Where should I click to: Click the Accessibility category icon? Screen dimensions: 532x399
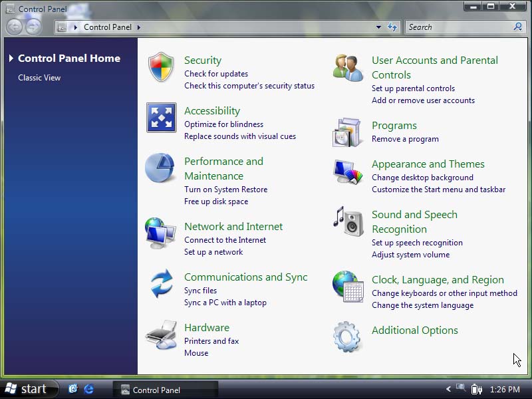[x=161, y=118]
